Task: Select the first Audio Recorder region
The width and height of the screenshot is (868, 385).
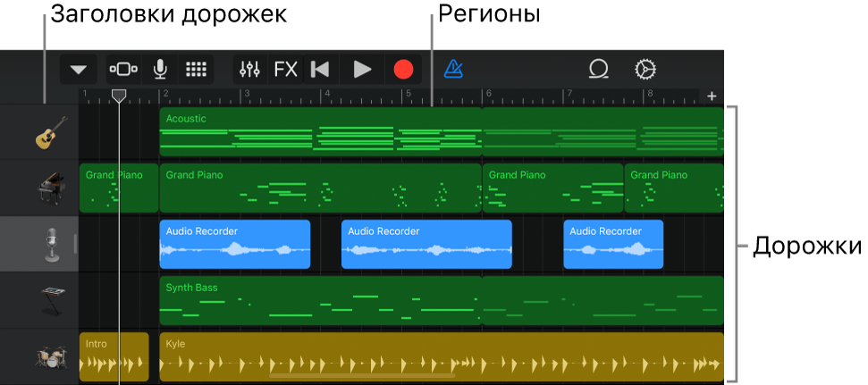Action: (x=235, y=244)
